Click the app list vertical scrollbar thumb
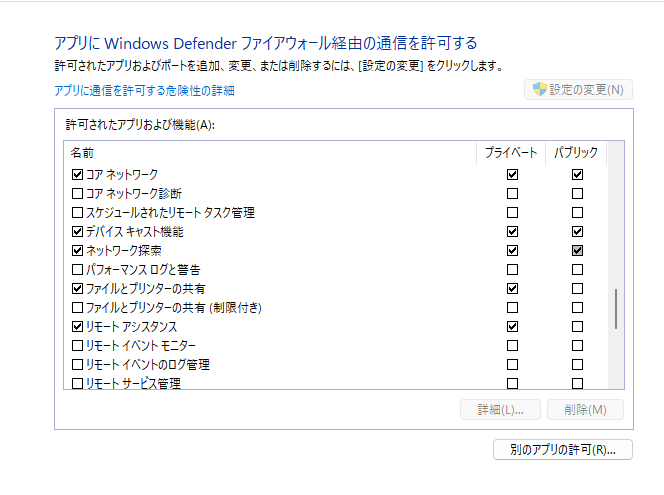664x495 pixels. tap(616, 309)
